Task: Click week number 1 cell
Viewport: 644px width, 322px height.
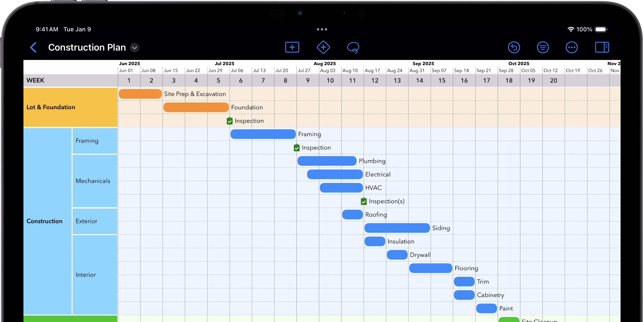Action: 129,80
